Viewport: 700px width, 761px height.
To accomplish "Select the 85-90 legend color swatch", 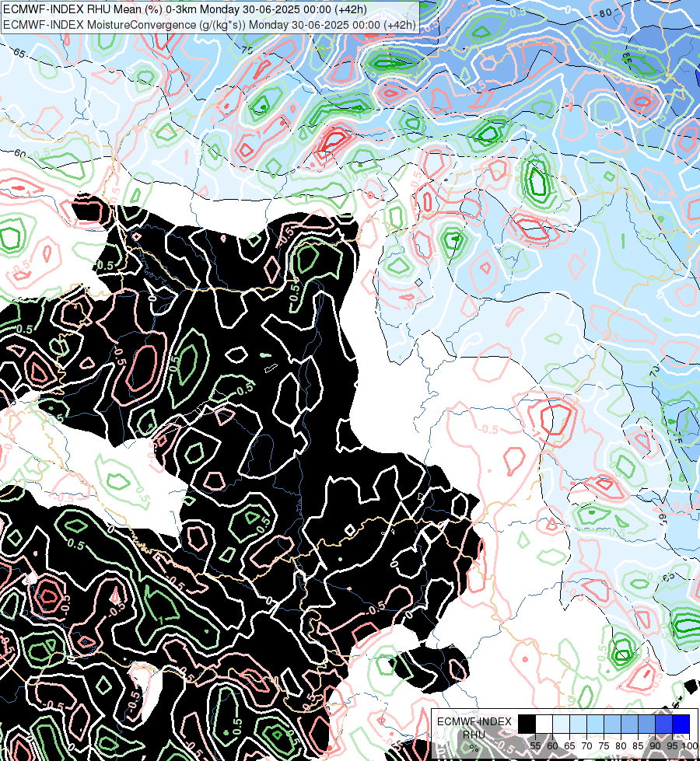I will pos(646,724).
